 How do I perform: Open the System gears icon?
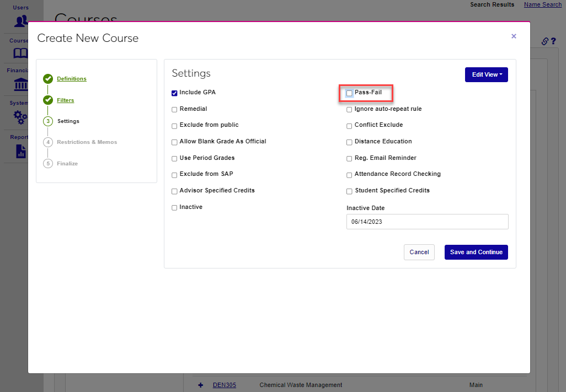click(x=20, y=117)
